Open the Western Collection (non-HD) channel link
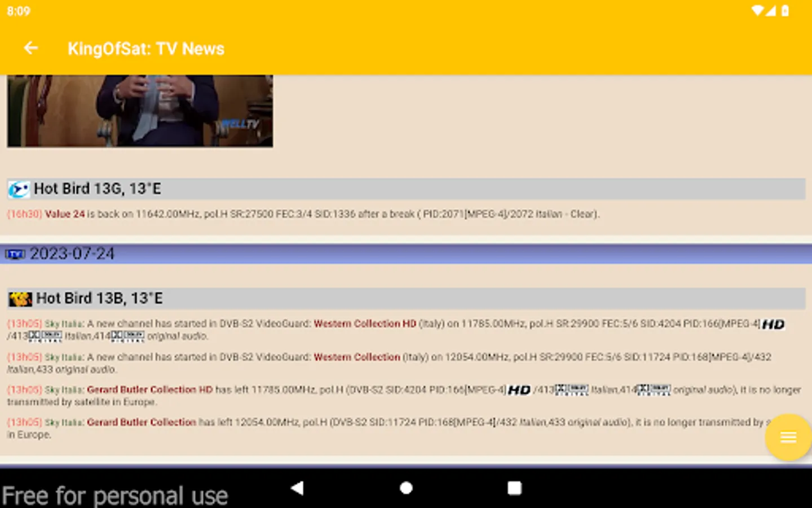 pyautogui.click(x=357, y=357)
